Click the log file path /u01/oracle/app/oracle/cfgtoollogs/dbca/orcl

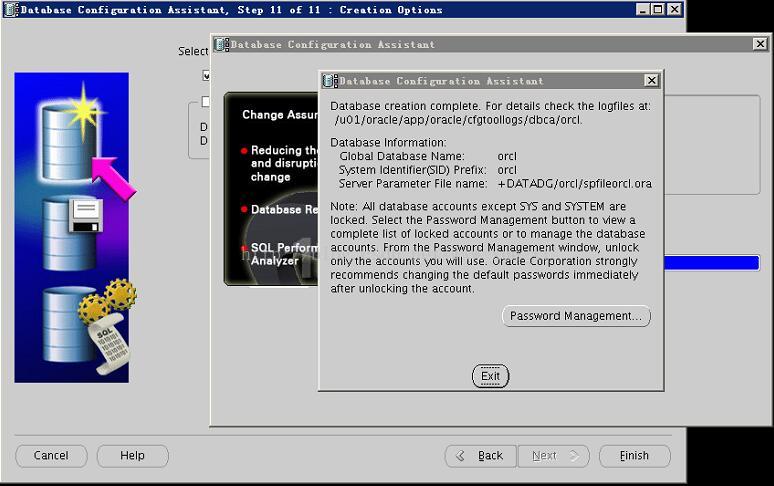459,120
